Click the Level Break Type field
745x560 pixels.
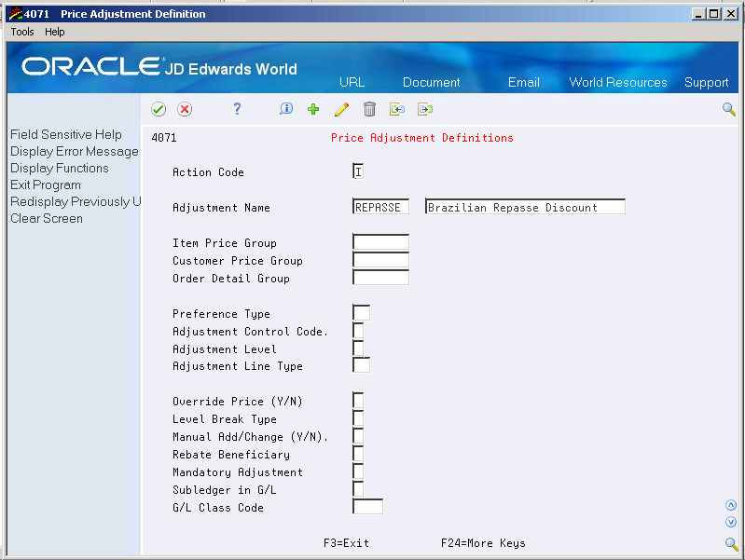pyautogui.click(x=358, y=418)
